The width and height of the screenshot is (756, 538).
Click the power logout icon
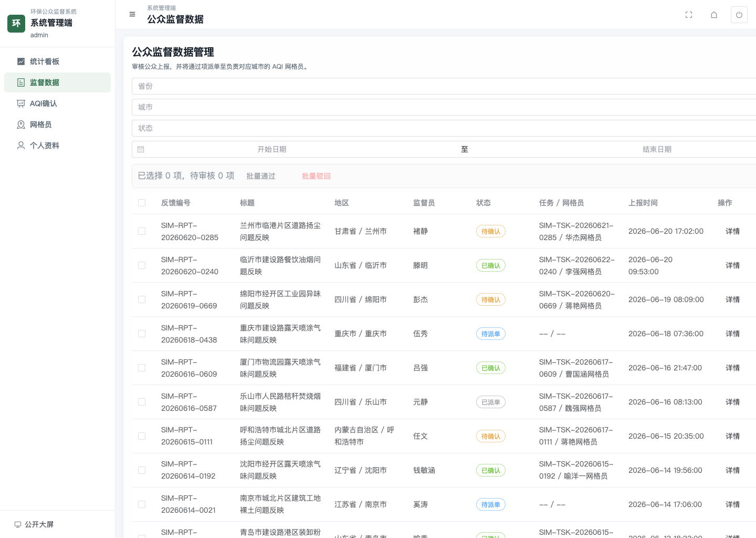pos(739,15)
